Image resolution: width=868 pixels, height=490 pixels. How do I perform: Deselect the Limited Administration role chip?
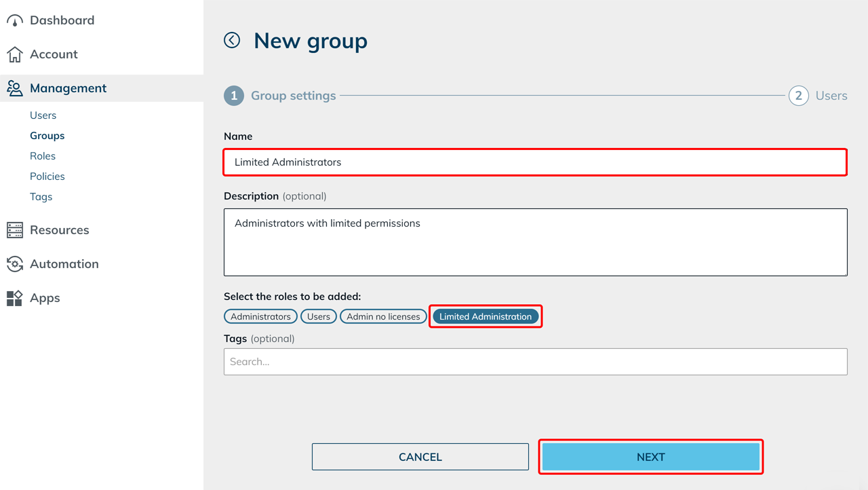click(x=486, y=316)
